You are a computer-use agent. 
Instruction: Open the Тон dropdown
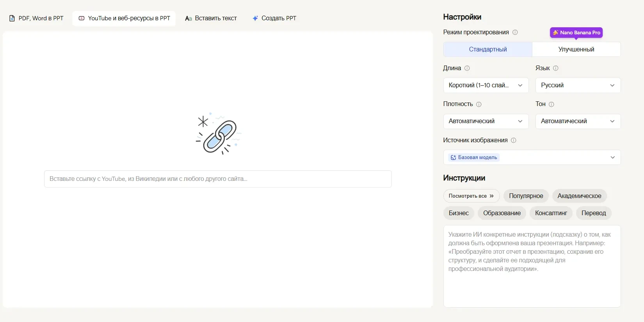click(578, 121)
